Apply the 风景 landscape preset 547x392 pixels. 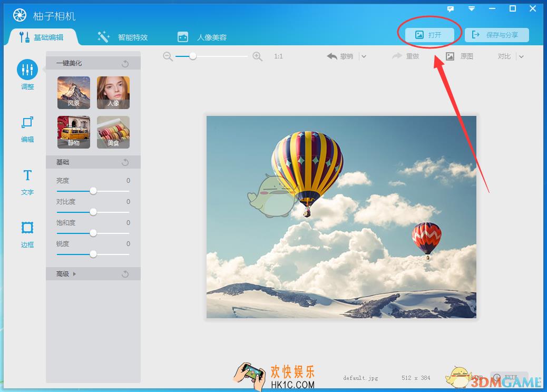[74, 93]
